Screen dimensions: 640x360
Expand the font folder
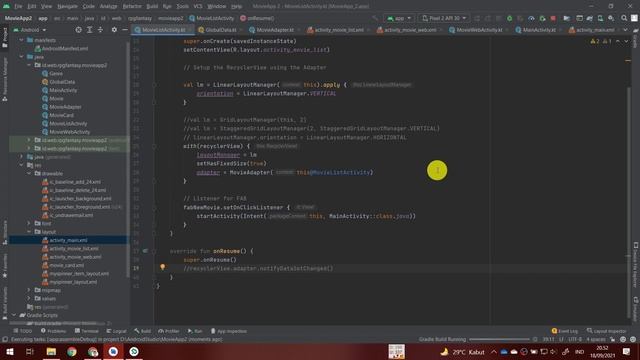click(29, 223)
